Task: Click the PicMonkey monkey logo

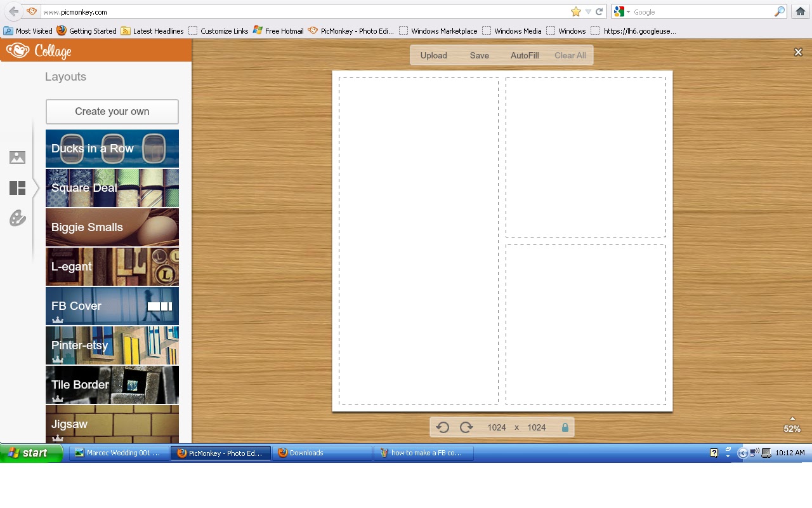Action: 17,50
